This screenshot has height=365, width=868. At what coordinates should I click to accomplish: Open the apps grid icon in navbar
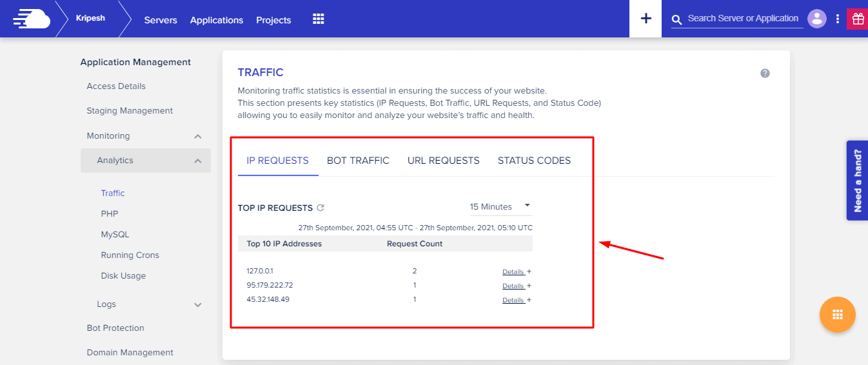pyautogui.click(x=318, y=19)
